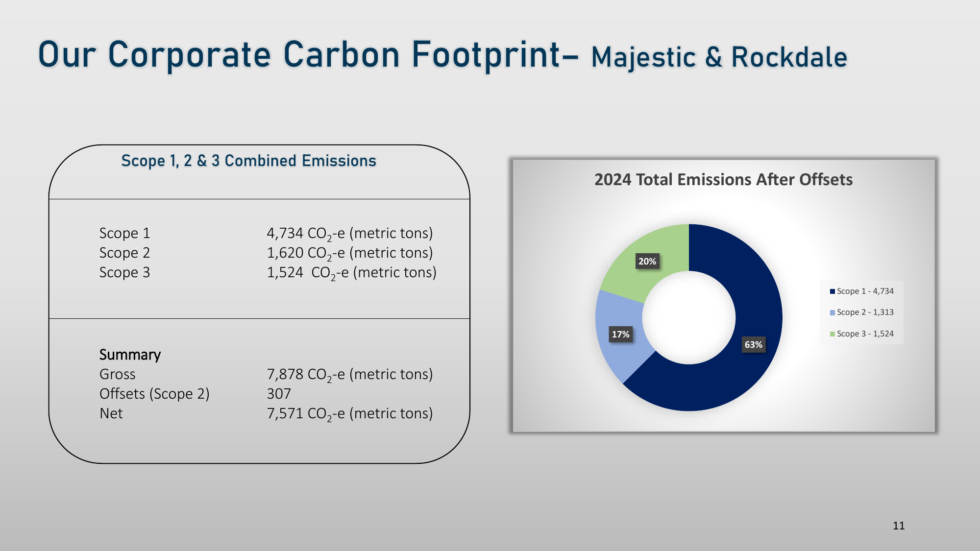The height and width of the screenshot is (551, 980).
Task: Click the slide page number '11'
Action: coord(899,526)
